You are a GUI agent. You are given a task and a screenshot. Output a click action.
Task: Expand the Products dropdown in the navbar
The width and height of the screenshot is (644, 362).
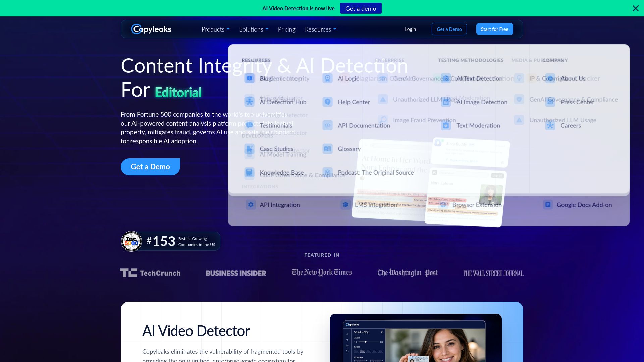(x=215, y=29)
